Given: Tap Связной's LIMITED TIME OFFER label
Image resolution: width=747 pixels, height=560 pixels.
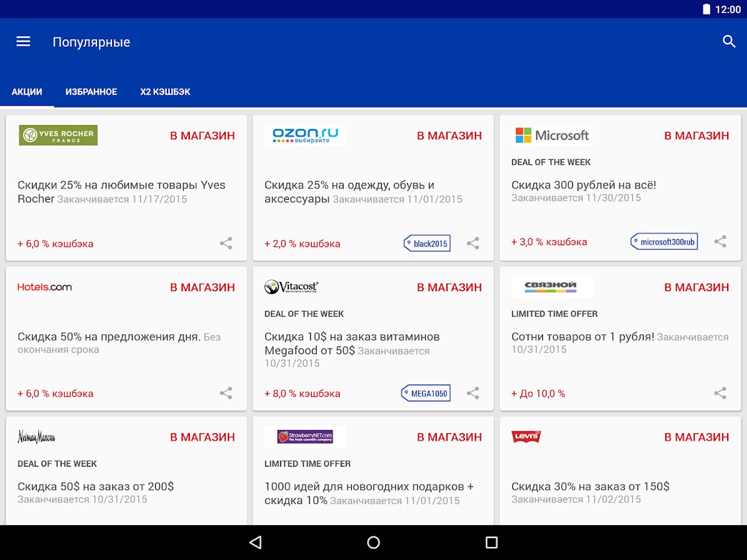Looking at the screenshot, I should 555,314.
